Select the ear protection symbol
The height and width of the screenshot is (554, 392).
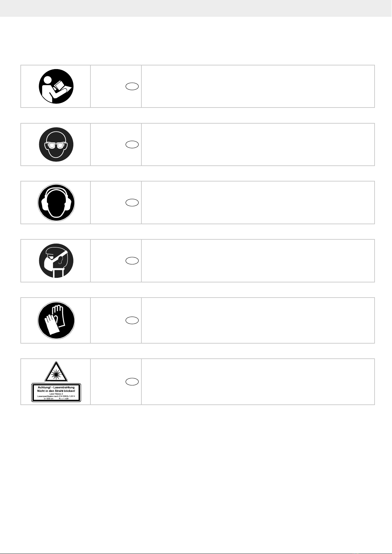pos(56,203)
